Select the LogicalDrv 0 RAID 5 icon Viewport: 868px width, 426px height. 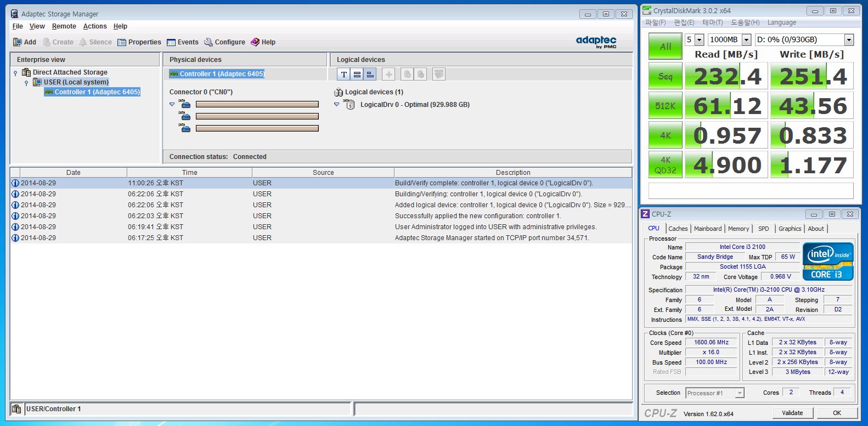[349, 104]
